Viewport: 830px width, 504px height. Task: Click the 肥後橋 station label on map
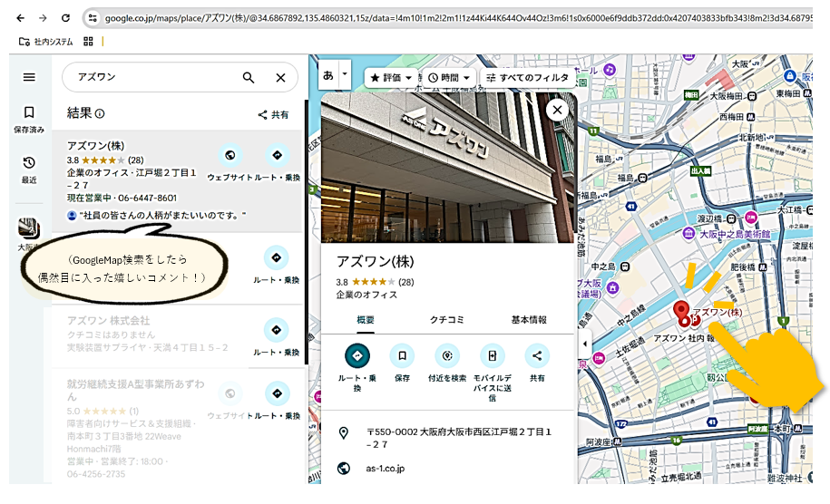[x=743, y=267]
